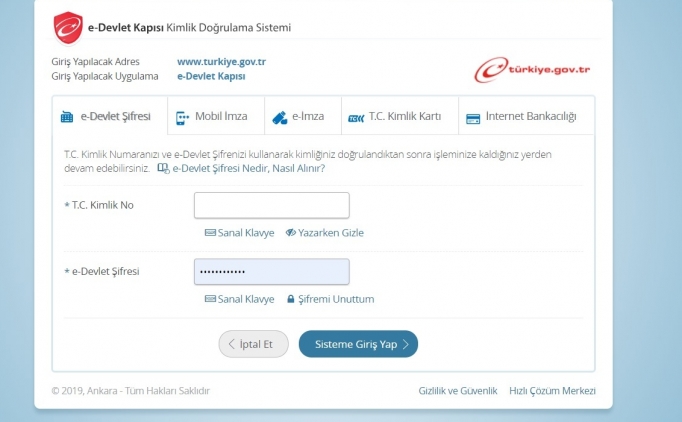
Task: Open the T.C. Kimlik Kartı tab
Action: pos(404,117)
